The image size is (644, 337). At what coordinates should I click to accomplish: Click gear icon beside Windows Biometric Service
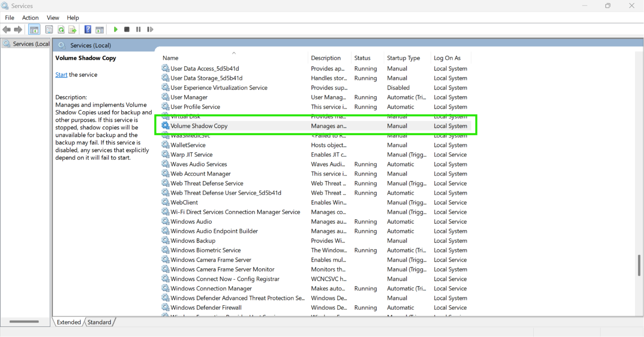pos(165,250)
